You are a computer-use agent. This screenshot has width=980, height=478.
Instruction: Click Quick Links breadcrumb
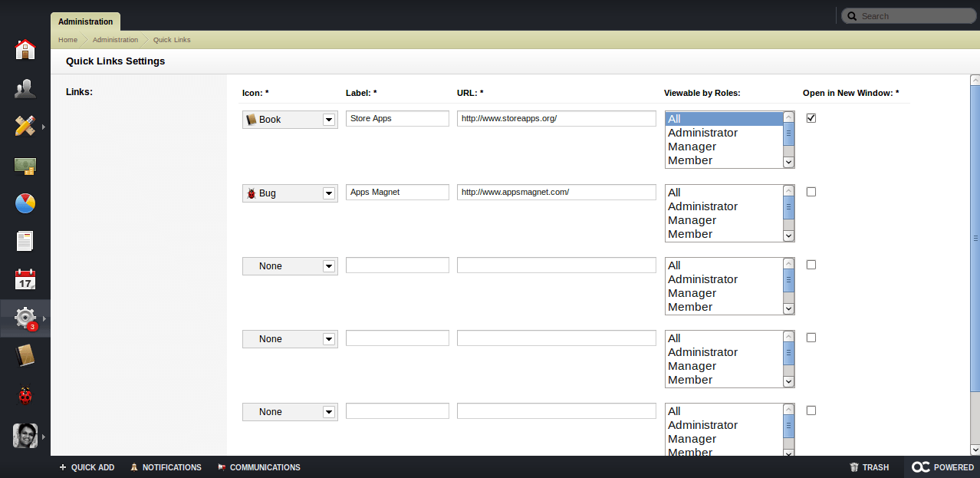coord(172,40)
